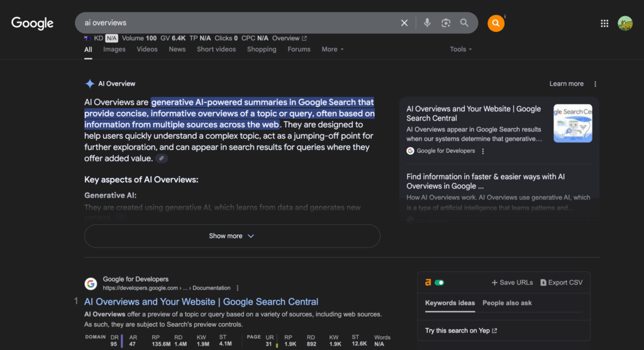Clear the search box with the X icon
This screenshot has width=644, height=350.
(x=404, y=23)
